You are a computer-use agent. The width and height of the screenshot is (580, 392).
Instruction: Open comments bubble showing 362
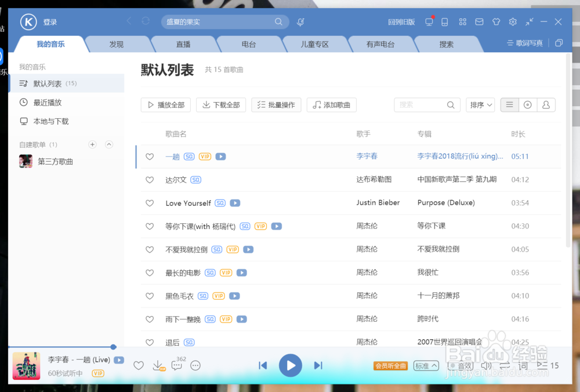[177, 365]
